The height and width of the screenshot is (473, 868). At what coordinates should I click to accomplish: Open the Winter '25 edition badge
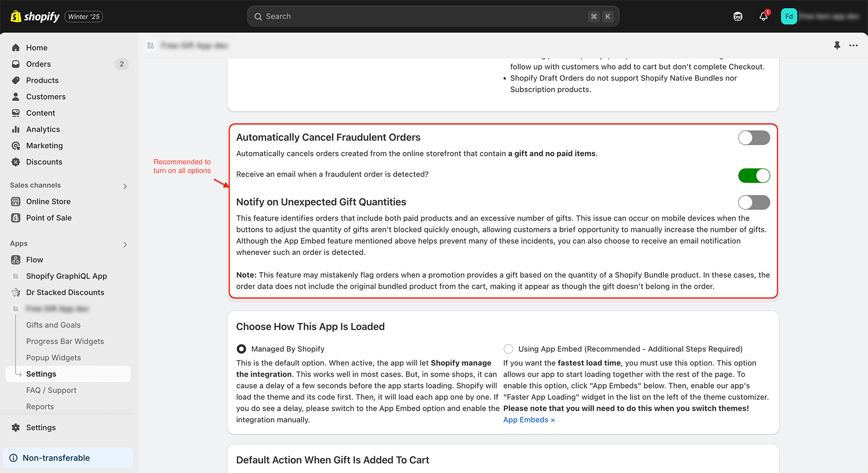tap(84, 16)
